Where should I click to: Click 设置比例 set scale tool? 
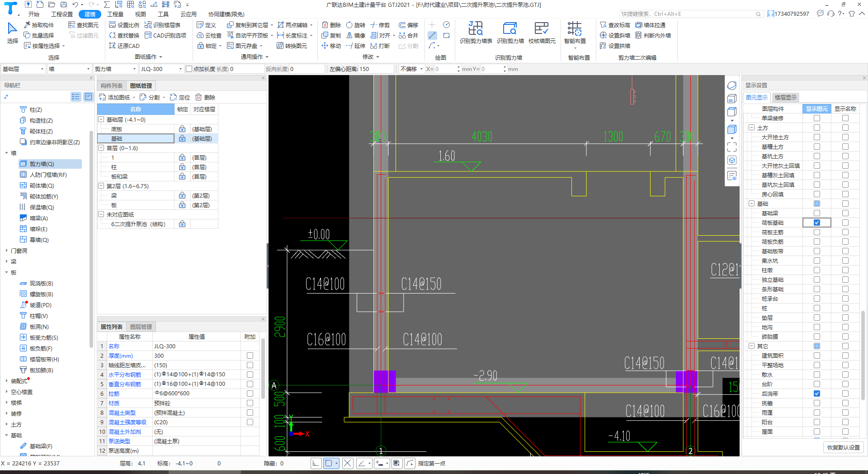(124, 25)
